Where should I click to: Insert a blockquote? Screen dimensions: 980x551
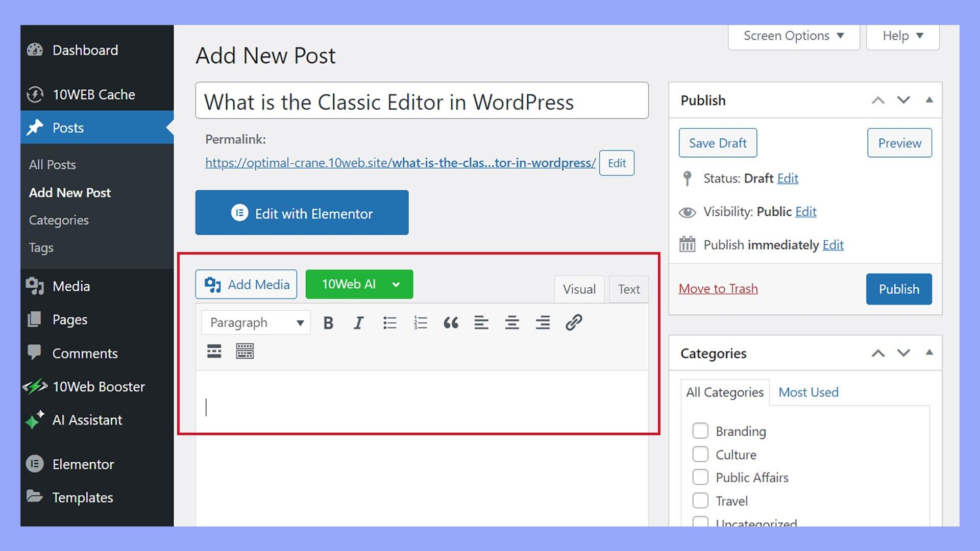tap(451, 322)
